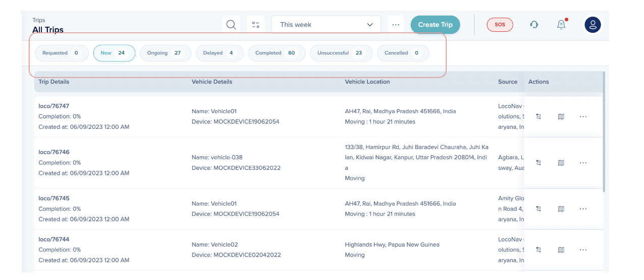The height and width of the screenshot is (280, 644).
Task: Click the headset support icon
Action: (534, 24)
